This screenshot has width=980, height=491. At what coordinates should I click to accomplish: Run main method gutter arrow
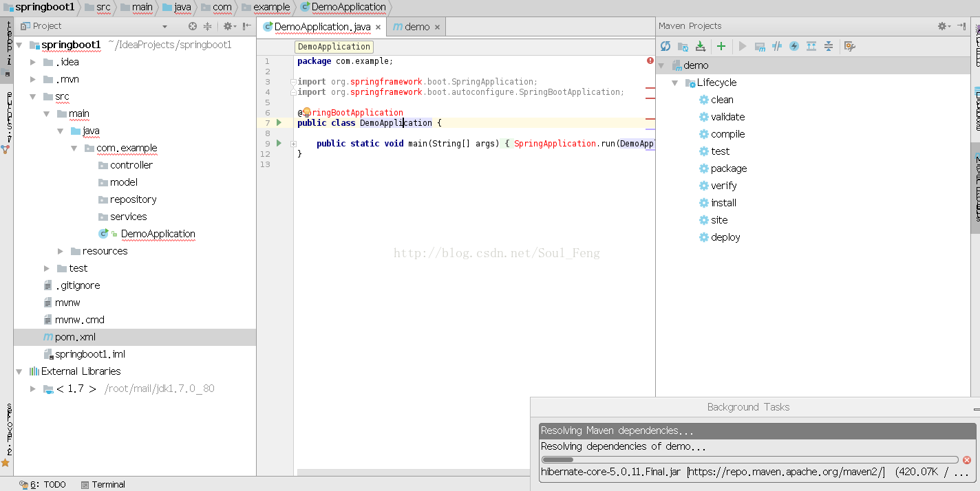coord(279,143)
